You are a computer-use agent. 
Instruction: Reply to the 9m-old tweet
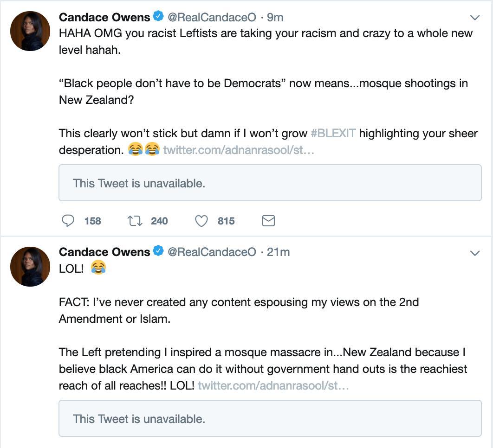(68, 221)
